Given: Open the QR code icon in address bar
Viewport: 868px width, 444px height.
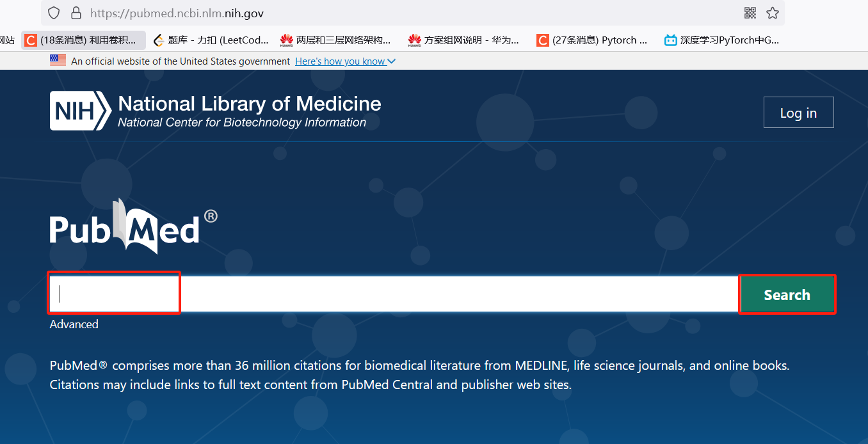Looking at the screenshot, I should [x=750, y=13].
